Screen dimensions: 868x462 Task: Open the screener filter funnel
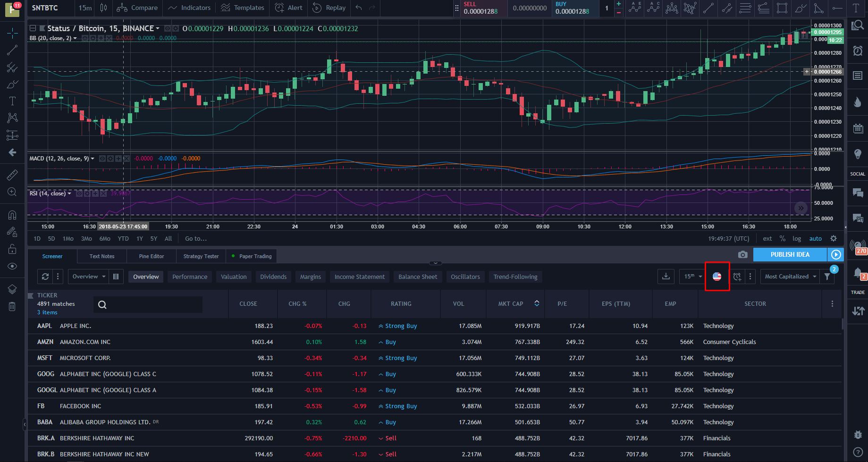click(x=827, y=277)
